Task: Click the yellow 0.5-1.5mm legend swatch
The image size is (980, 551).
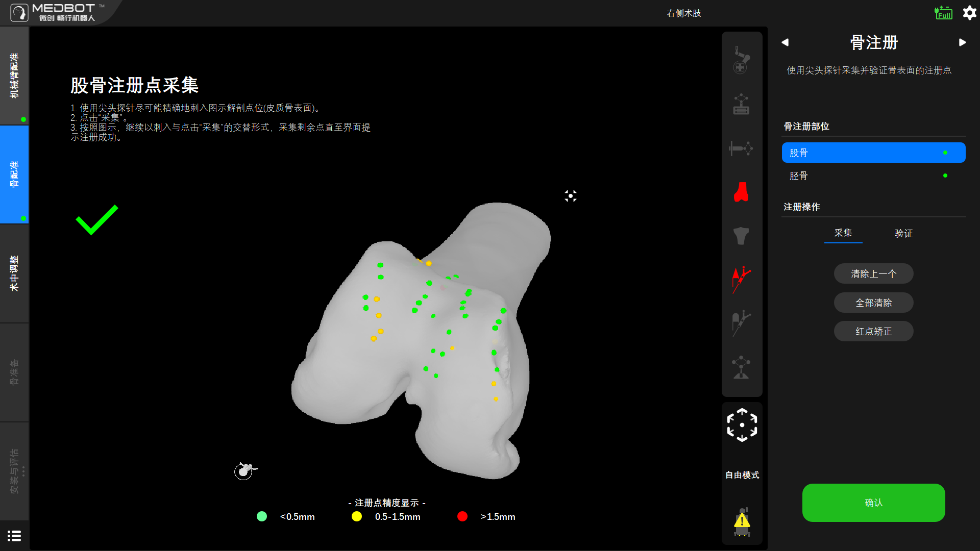Action: click(x=357, y=517)
